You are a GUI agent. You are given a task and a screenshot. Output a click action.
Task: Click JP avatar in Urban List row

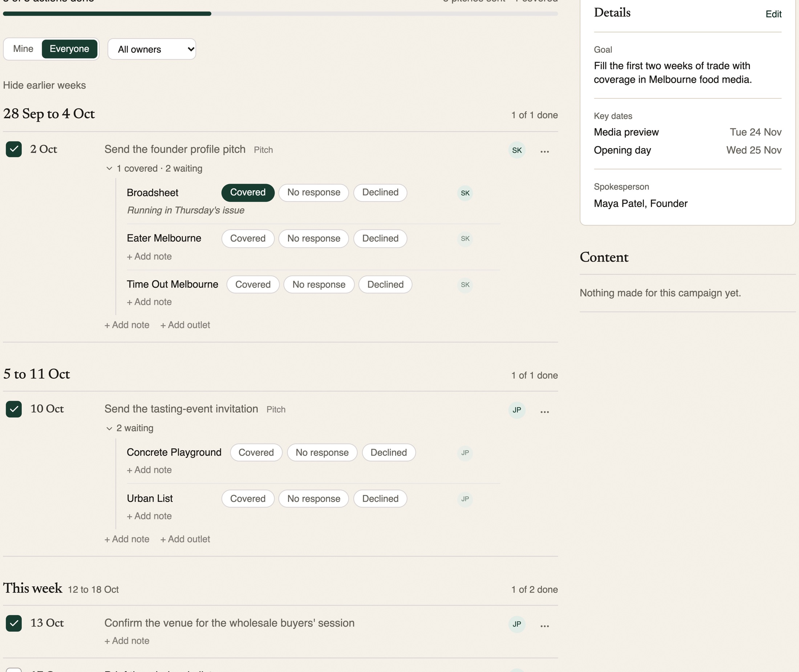(465, 499)
